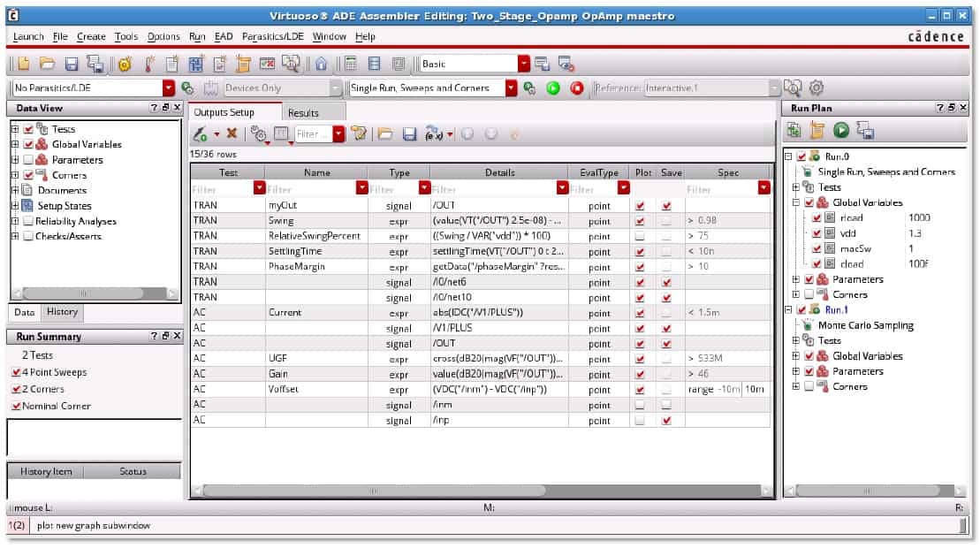The image size is (980, 548).
Task: Open the Create menu
Action: 91,37
